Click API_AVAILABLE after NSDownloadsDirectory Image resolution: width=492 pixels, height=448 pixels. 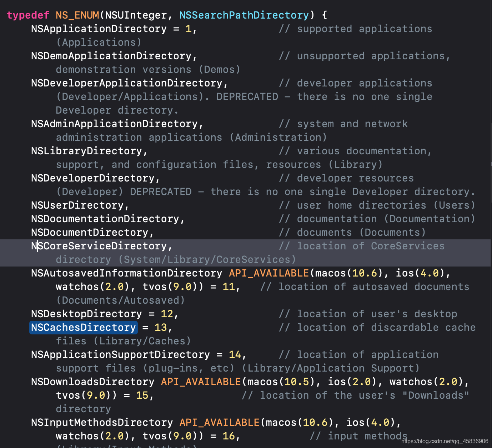point(201,382)
